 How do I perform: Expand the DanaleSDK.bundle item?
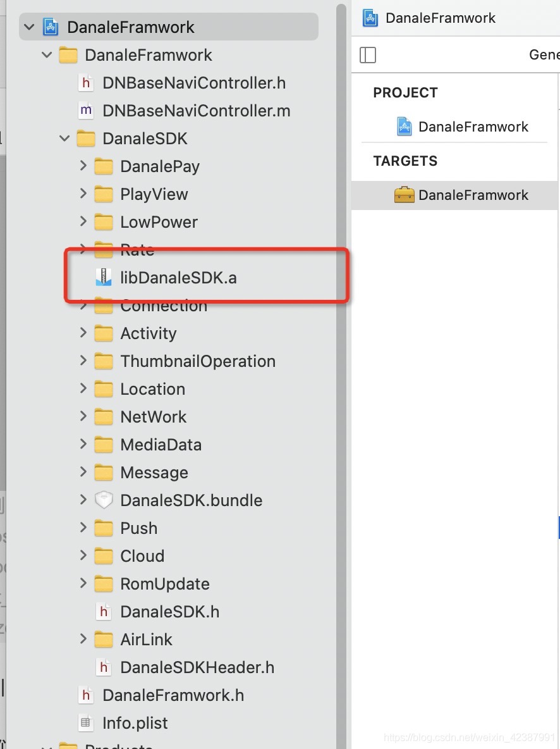coord(83,500)
